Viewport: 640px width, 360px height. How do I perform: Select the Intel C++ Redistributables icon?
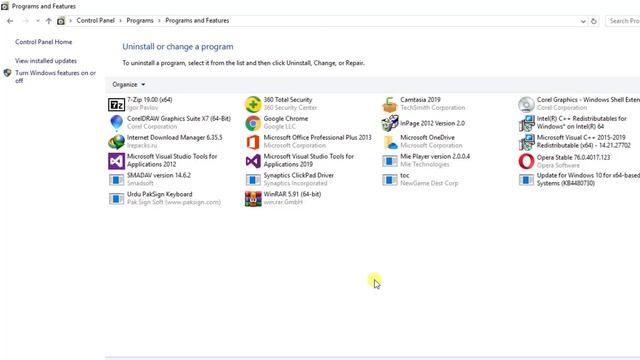(x=527, y=123)
